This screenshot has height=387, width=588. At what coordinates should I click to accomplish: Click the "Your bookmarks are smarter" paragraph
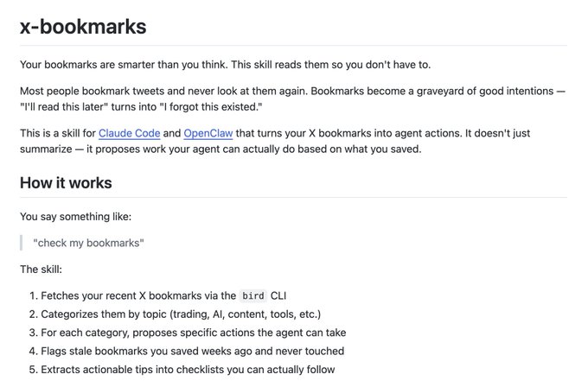tap(225, 65)
